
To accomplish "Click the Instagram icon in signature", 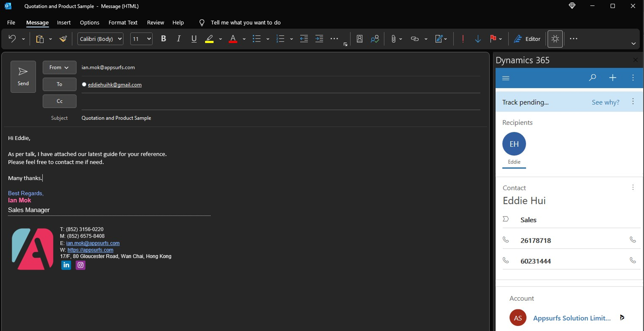I will coord(80,265).
